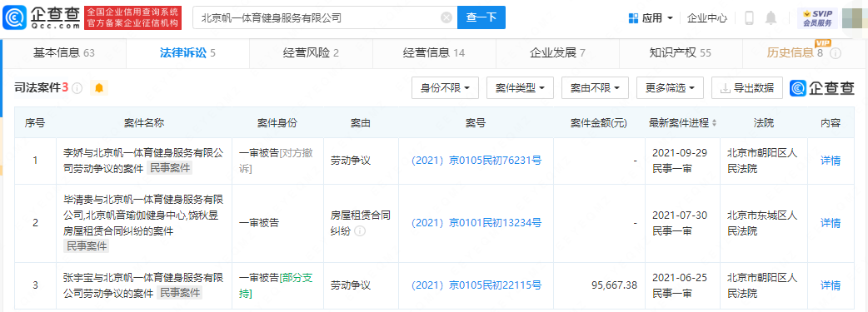Open the 更多筛选 dropdown
Image resolution: width=868 pixels, height=312 pixels.
(x=670, y=88)
